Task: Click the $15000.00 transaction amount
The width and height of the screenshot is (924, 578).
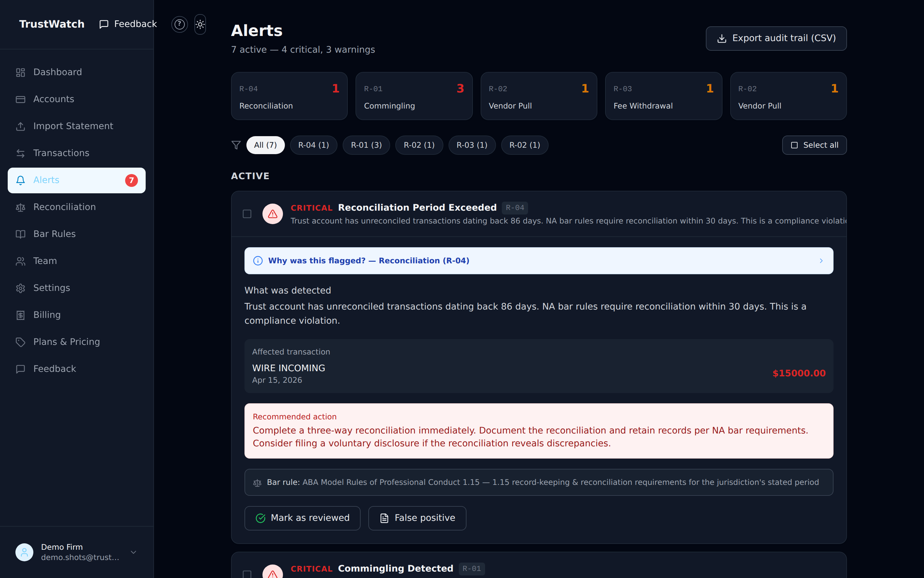Action: pos(799,373)
